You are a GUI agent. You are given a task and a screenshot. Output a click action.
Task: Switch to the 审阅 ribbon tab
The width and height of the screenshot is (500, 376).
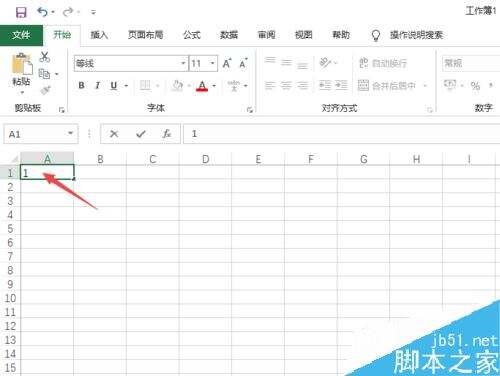266,35
